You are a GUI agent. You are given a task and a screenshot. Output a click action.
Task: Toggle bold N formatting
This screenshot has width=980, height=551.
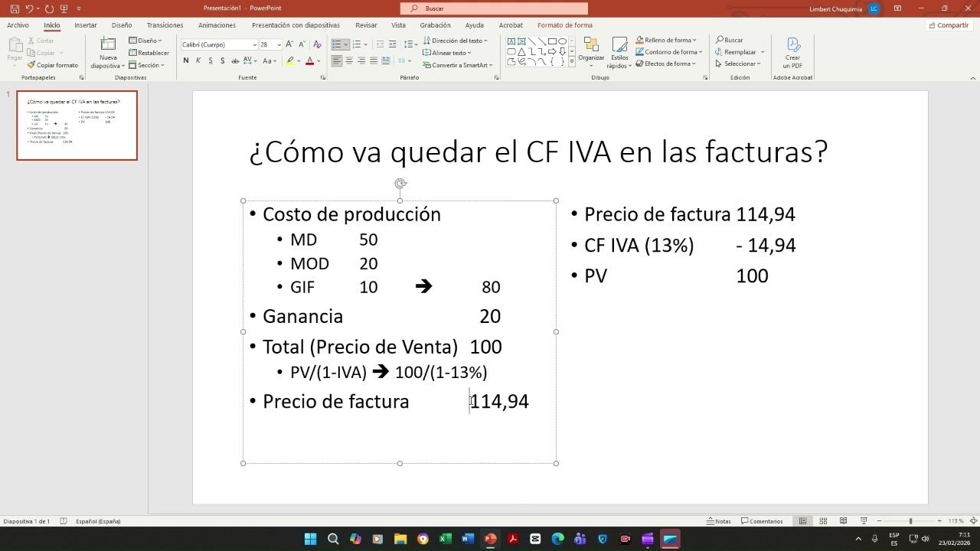click(186, 60)
